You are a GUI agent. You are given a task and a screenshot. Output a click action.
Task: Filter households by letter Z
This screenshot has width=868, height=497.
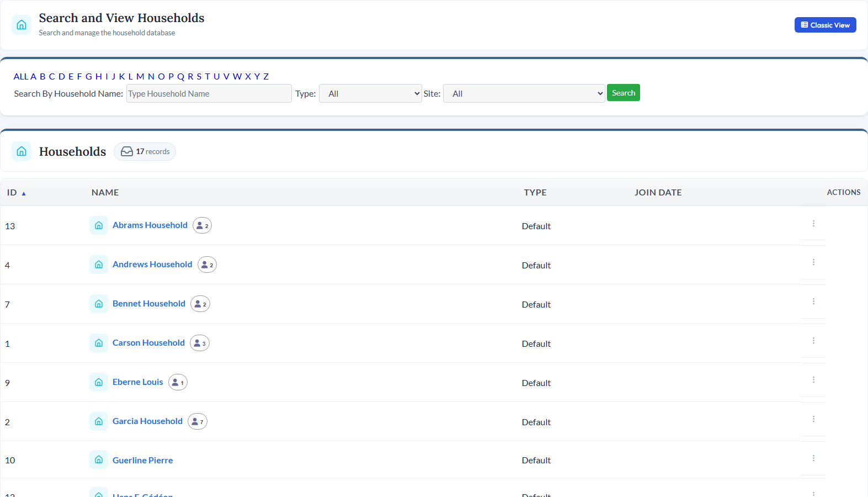266,76
